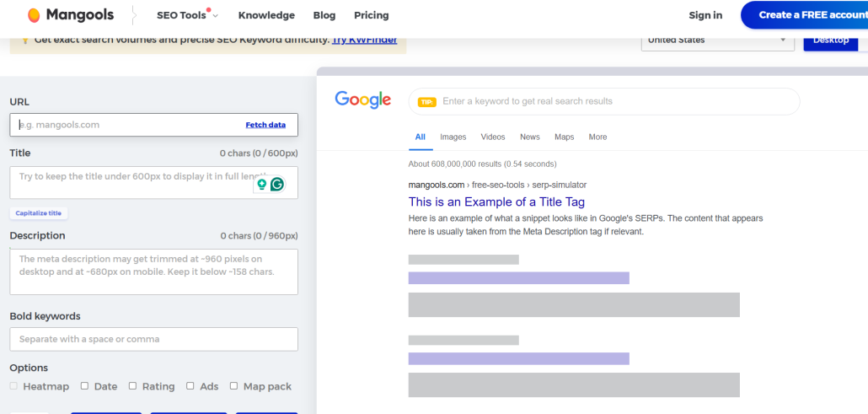Enable the Heatmap checkbox
Image resolution: width=868 pixels, height=414 pixels.
click(13, 385)
